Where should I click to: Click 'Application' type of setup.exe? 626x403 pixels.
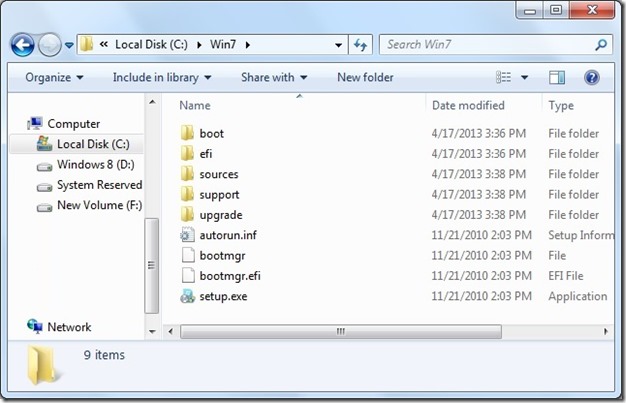tap(578, 296)
